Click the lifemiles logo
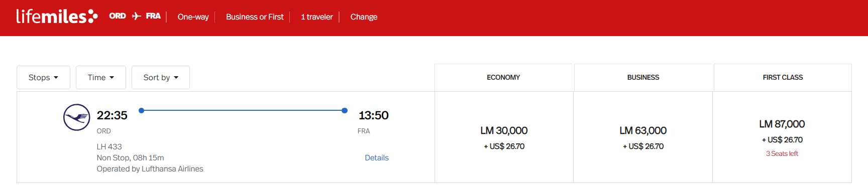Screen dimensions: 868x190 pyautogui.click(x=57, y=17)
